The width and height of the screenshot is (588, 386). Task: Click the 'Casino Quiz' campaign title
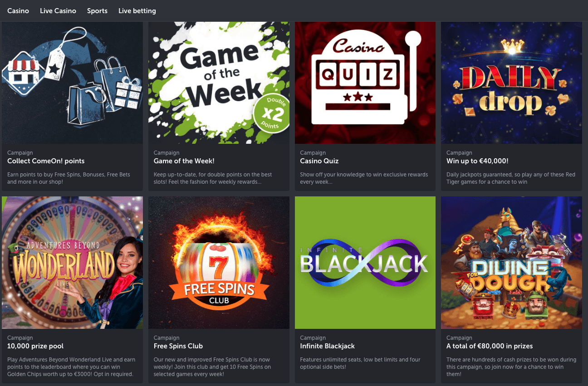pos(319,161)
